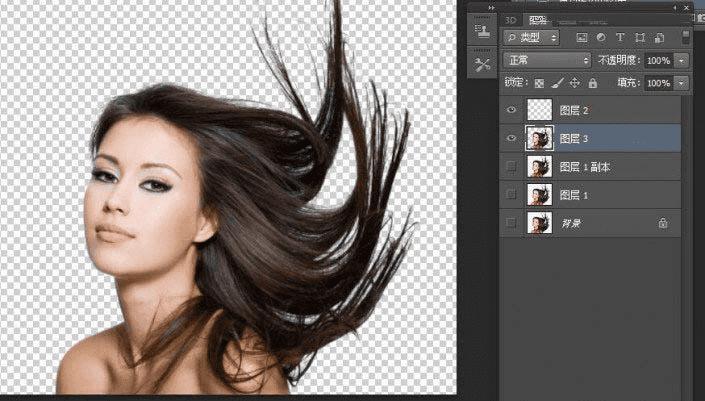Viewport: 705px width, 401px height.
Task: Switch to the 3D panel tab
Action: pos(511,20)
